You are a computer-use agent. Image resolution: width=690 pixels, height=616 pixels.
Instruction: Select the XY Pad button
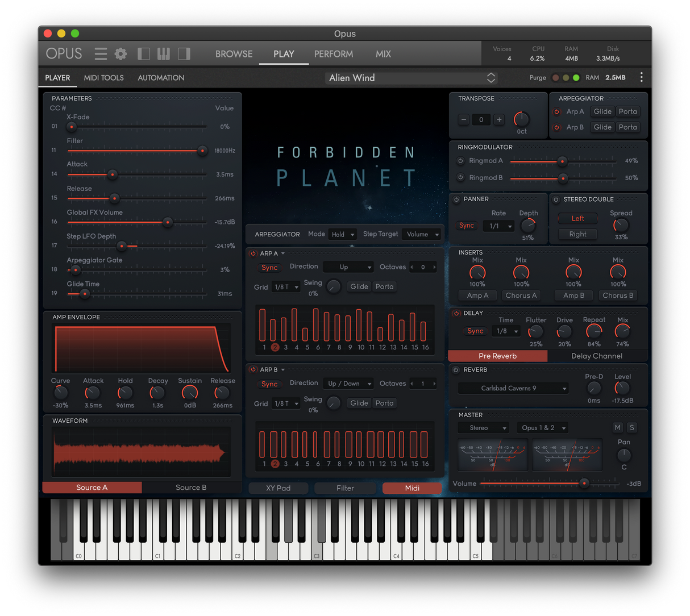point(278,488)
